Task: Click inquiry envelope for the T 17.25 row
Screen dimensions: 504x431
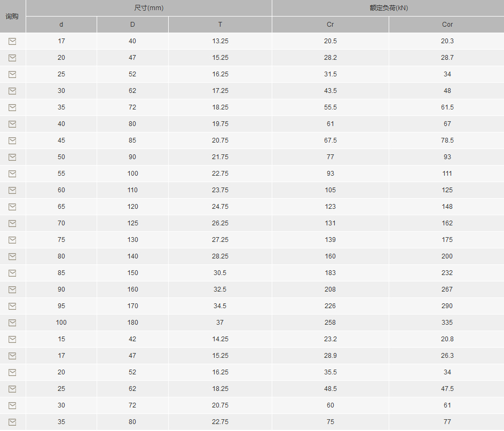Action: point(12,91)
